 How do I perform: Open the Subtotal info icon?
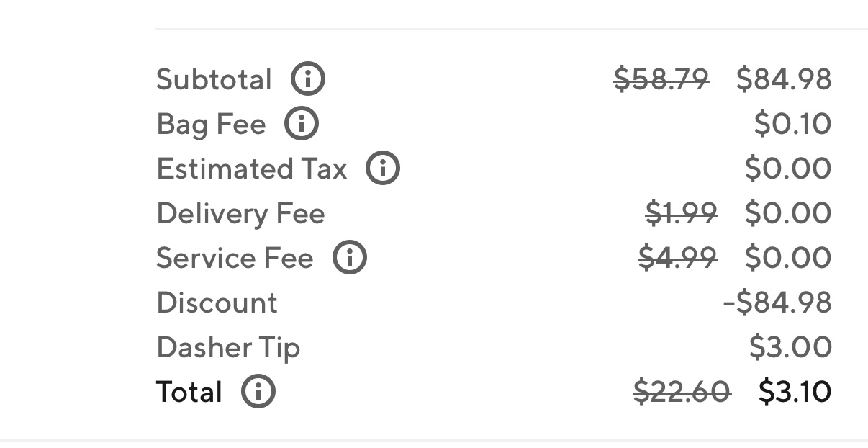[x=308, y=79]
